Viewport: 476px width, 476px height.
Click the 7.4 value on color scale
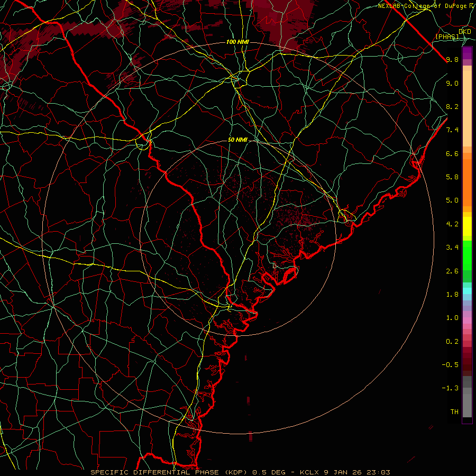(x=452, y=130)
